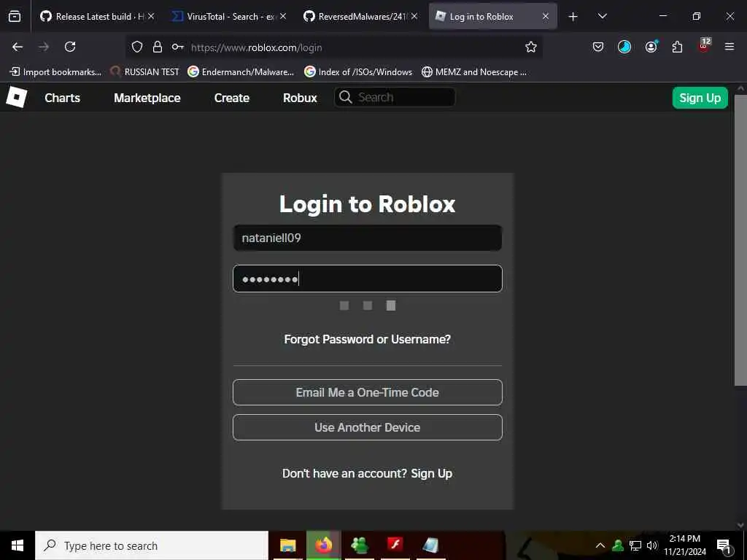Screen dimensions: 747x560
Task: Close the VirusTotal tab
Action: pyautogui.click(x=283, y=16)
